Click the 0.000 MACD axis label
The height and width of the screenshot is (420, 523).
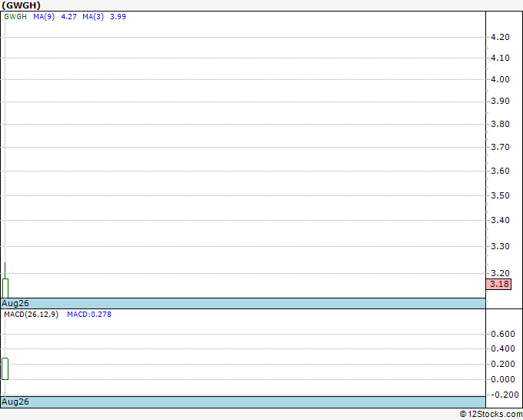(503, 379)
